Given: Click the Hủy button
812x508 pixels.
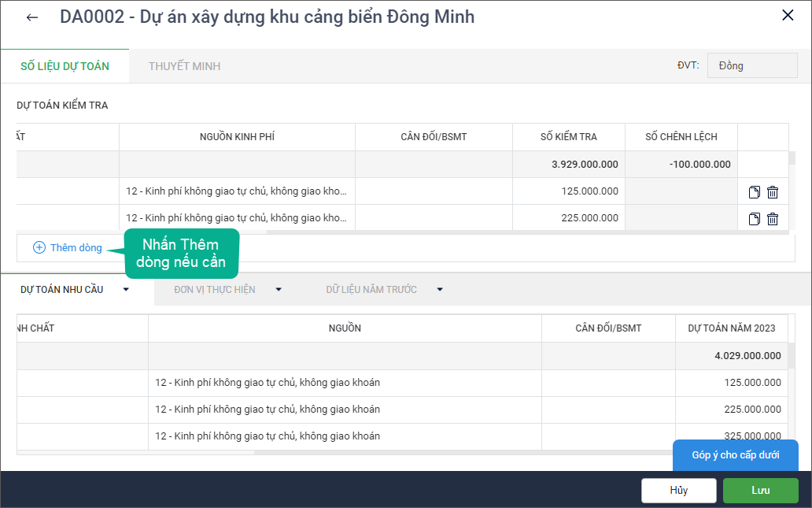Looking at the screenshot, I should coord(678,491).
